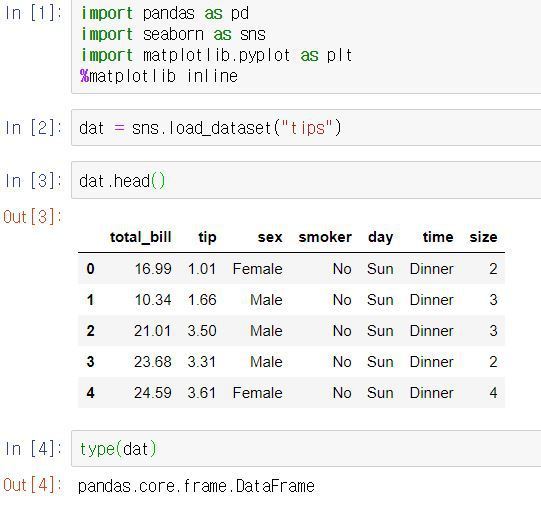Click 'Female' in row 0
Image resolution: width=541 pixels, height=509 pixels.
[x=257, y=269]
